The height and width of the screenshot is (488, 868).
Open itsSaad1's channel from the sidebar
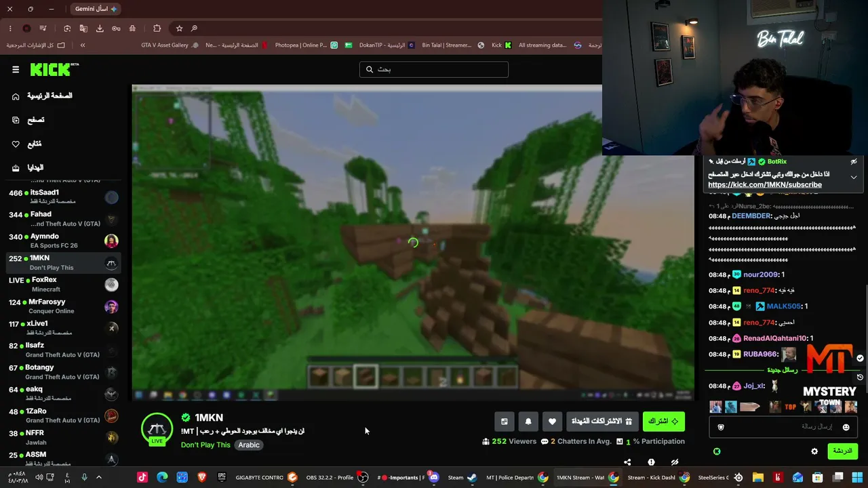63,197
